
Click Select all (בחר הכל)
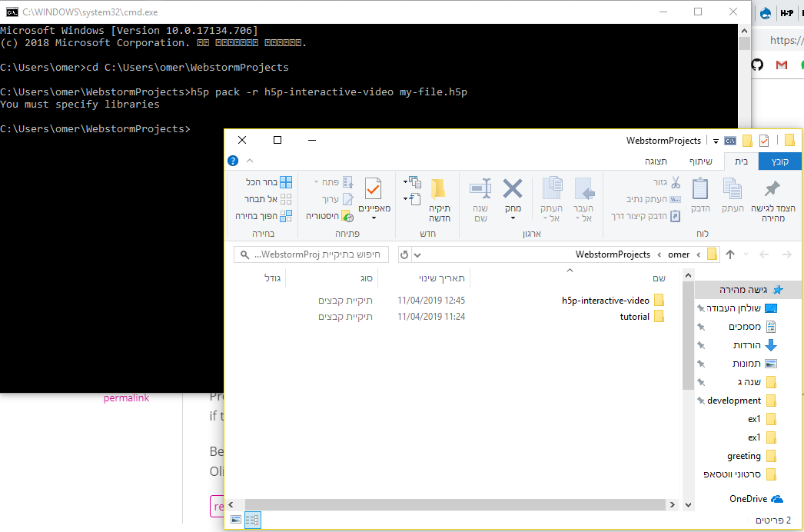pyautogui.click(x=269, y=182)
